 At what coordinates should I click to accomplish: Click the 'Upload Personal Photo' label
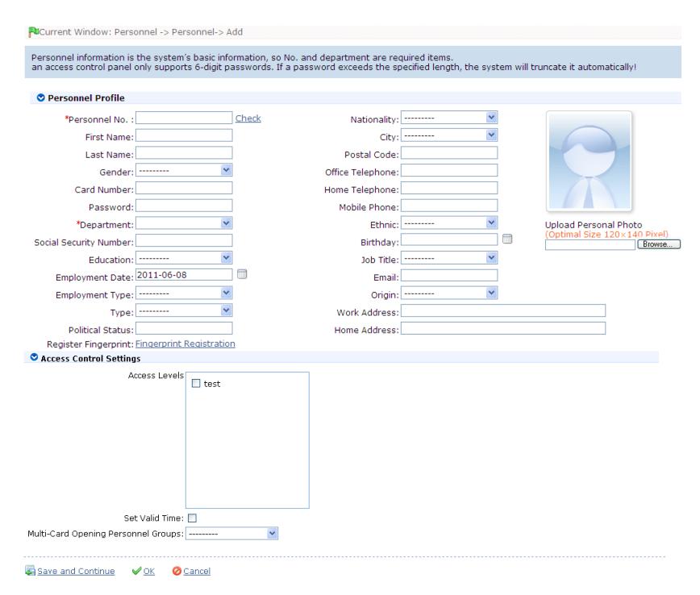pyautogui.click(x=594, y=224)
